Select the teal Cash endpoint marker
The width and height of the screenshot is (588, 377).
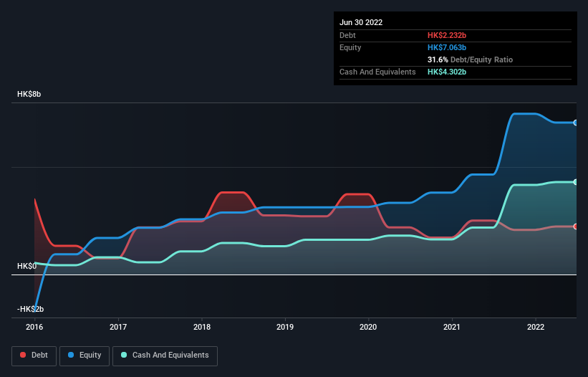tap(576, 182)
